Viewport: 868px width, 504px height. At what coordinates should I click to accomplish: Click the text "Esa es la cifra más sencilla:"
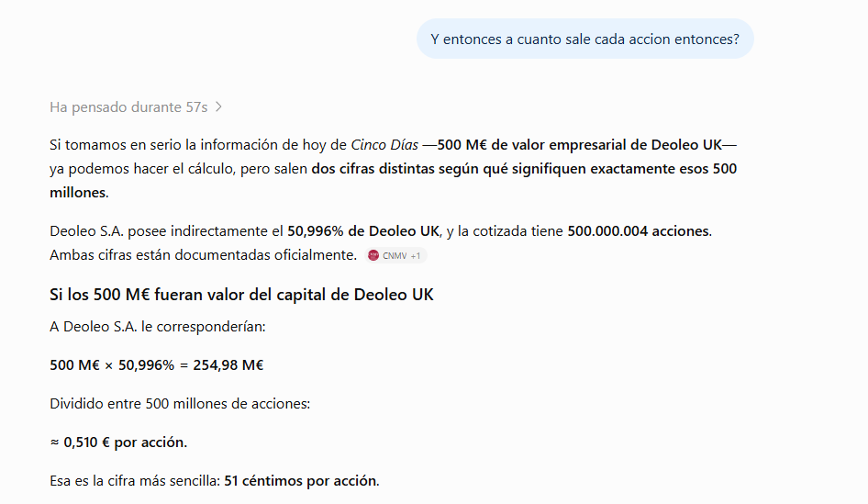(135, 481)
